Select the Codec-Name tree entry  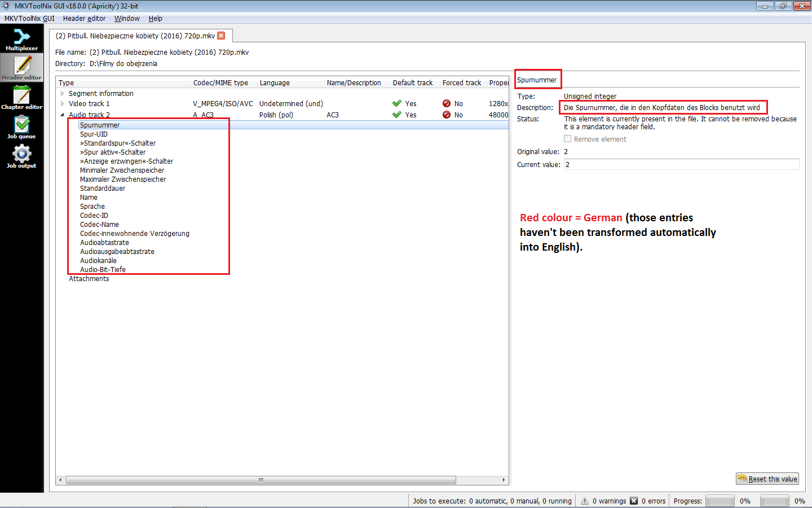coord(99,225)
